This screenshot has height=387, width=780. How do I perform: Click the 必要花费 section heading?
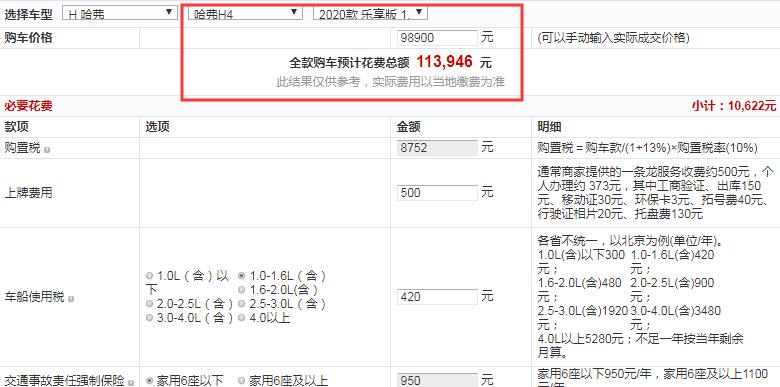coord(28,105)
